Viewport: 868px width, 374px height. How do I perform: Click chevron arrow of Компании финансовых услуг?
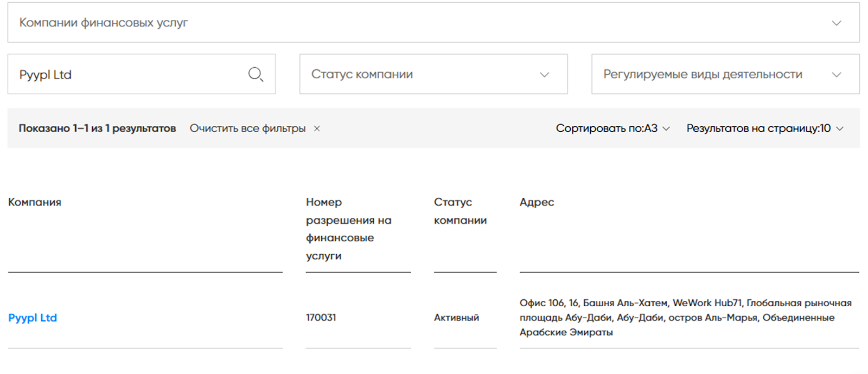837,23
